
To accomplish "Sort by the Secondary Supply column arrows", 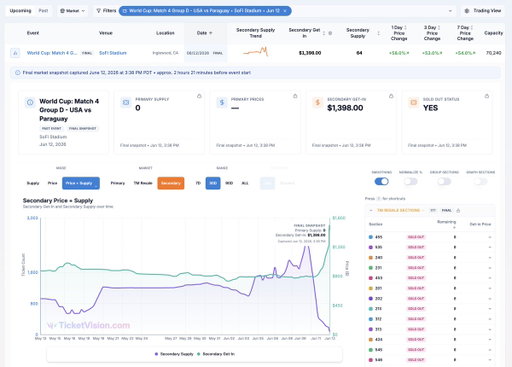I will (x=378, y=33).
